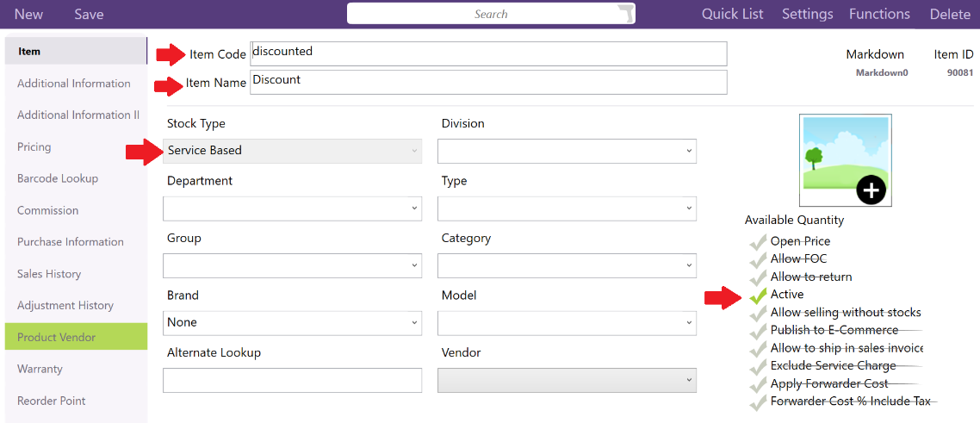The height and width of the screenshot is (423, 980).
Task: Expand the Division dropdown
Action: coord(567,151)
